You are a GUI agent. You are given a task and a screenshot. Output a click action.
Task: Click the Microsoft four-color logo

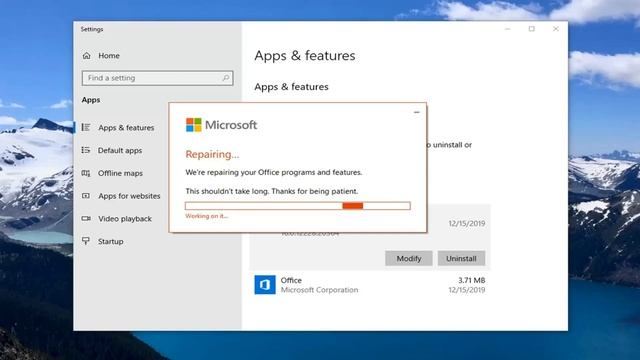click(193, 125)
